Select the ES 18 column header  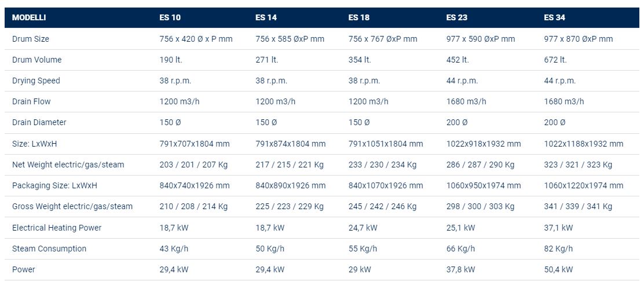coord(359,17)
